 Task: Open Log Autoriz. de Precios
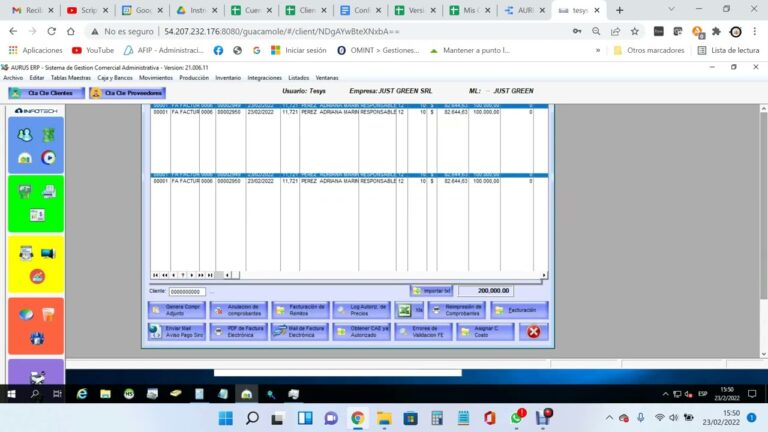pyautogui.click(x=362, y=310)
